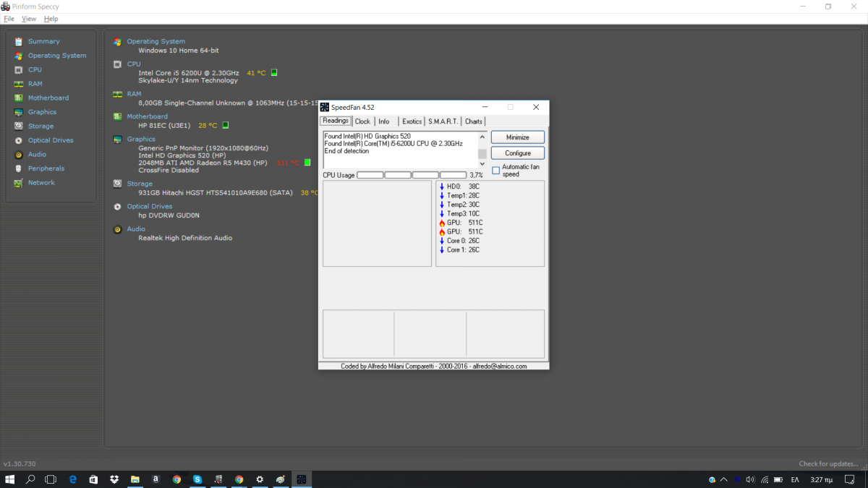Click the Storage heading in summary panel
This screenshot has width=868, height=488.
point(140,184)
